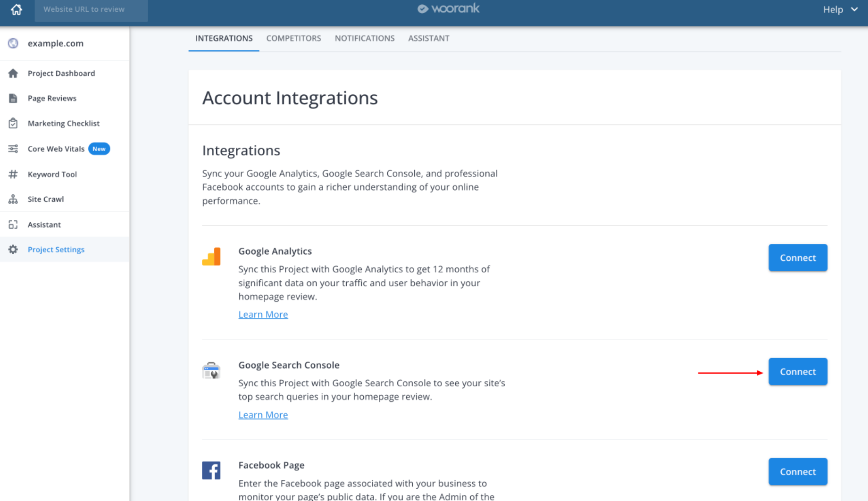Click the Core Web Vitals sliders icon

13,149
